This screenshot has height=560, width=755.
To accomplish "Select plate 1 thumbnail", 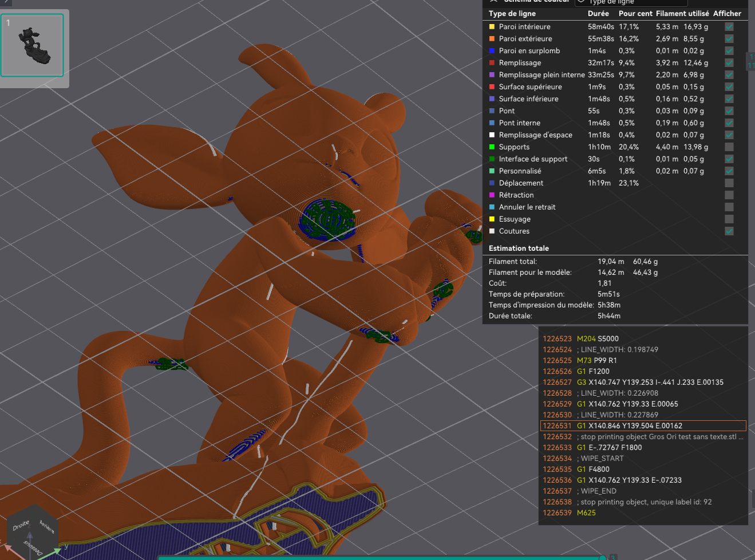I will click(32, 45).
